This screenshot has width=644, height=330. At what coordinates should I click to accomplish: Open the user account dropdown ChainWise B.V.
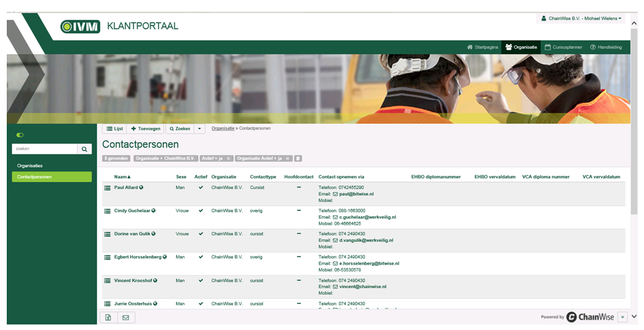581,18
